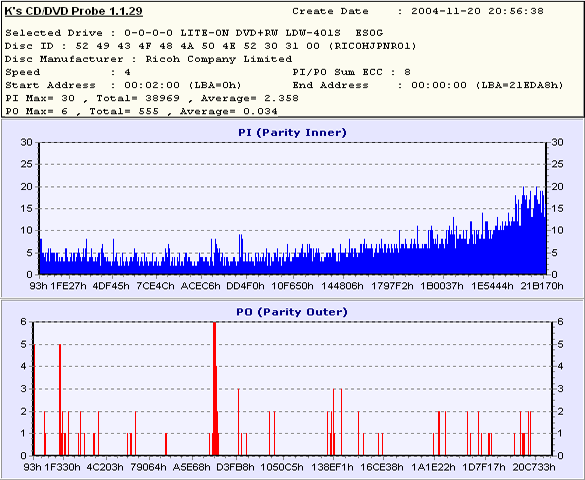Click the red PO spike of 3 near D3FB8h
Screen dimensions: 585x480
pyautogui.click(x=238, y=422)
